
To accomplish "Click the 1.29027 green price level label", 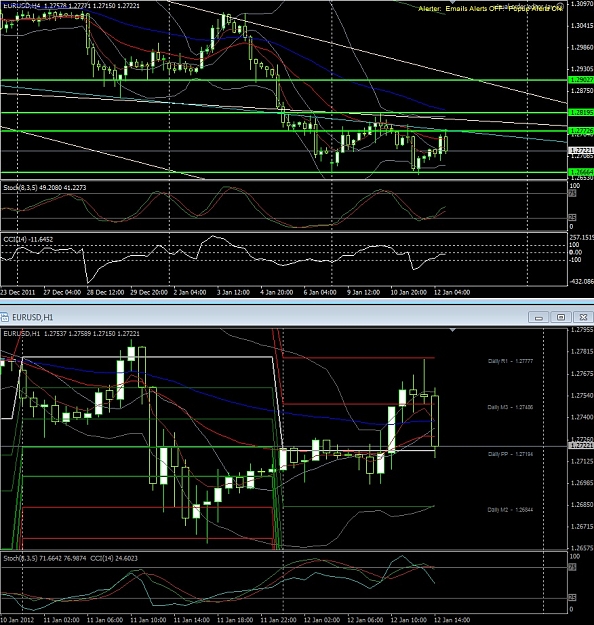I will tap(581, 80).
